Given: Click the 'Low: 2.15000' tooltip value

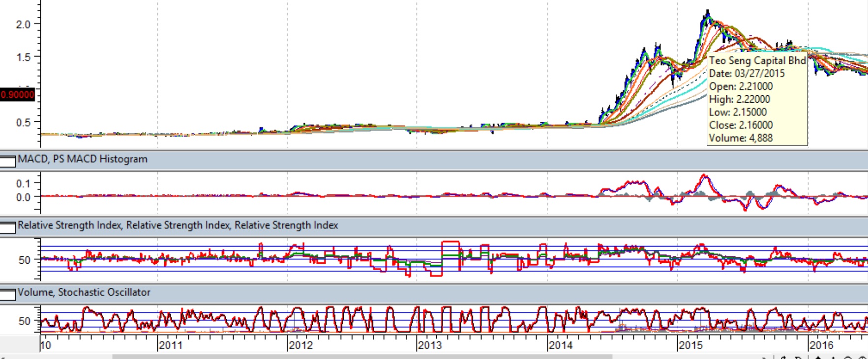Looking at the screenshot, I should tap(738, 112).
